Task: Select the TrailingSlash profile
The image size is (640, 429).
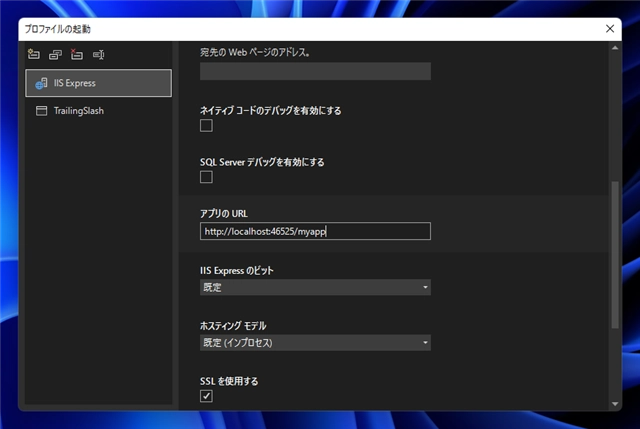Action: coord(98,111)
